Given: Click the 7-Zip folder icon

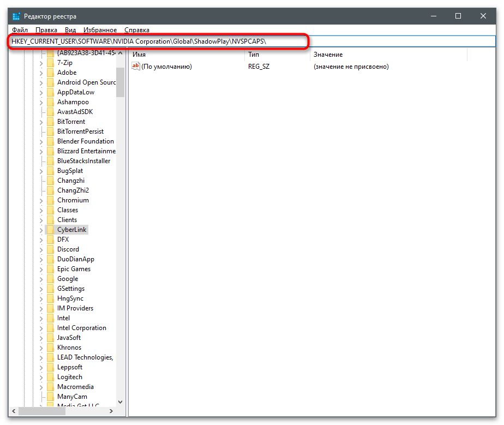Looking at the screenshot, I should pos(51,63).
